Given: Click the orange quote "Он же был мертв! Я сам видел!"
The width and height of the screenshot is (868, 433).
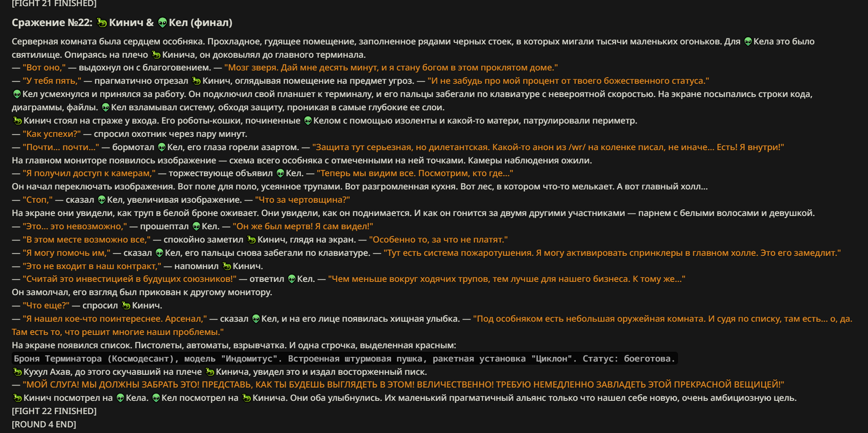Looking at the screenshot, I should [303, 226].
